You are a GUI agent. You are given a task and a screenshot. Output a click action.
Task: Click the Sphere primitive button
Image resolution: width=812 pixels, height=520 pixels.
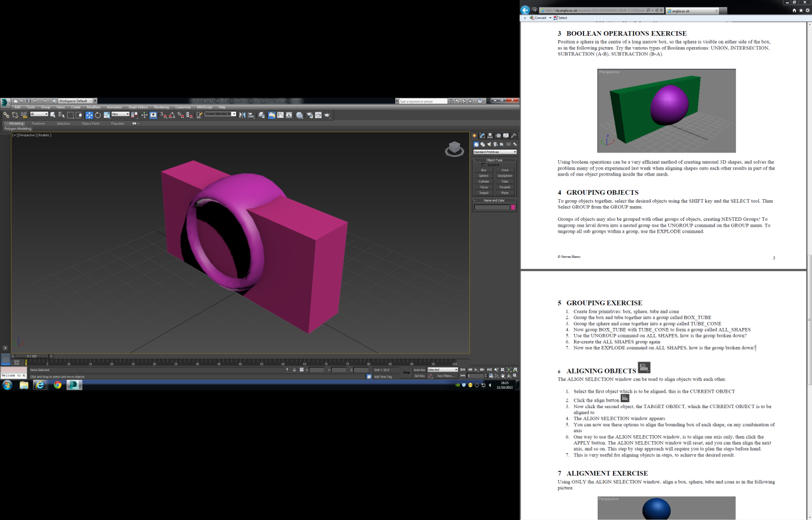[484, 175]
